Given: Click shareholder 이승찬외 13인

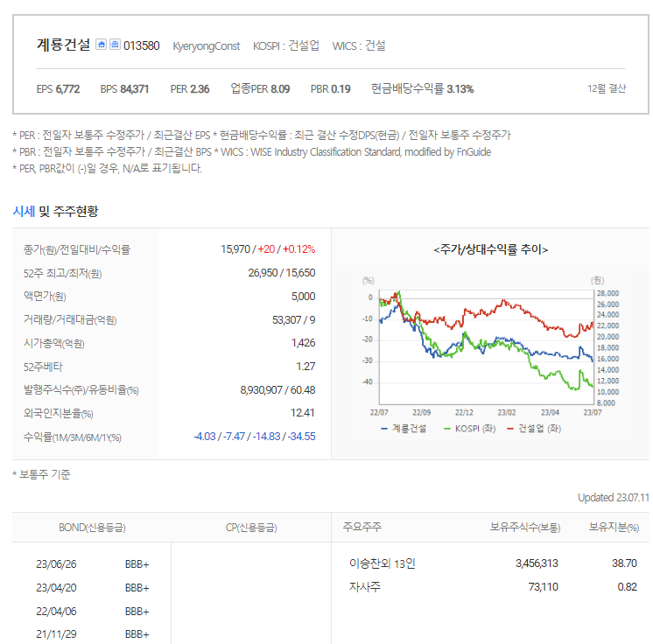Looking at the screenshot, I should coord(383,563).
